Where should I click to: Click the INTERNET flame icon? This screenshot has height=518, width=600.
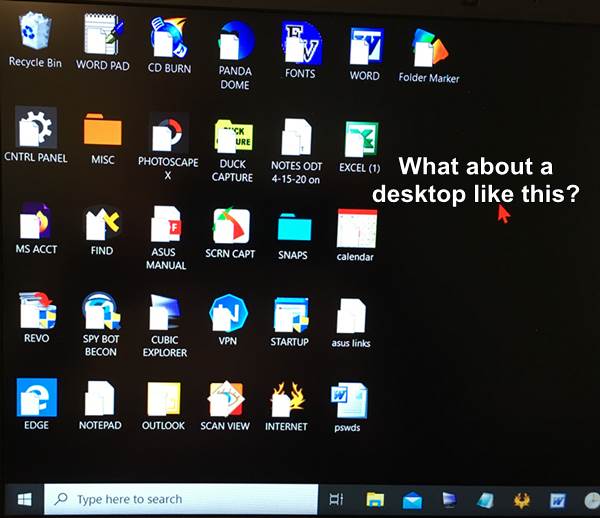coord(287,400)
